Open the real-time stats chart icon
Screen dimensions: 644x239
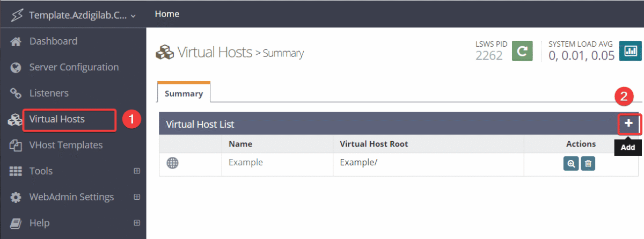point(630,51)
